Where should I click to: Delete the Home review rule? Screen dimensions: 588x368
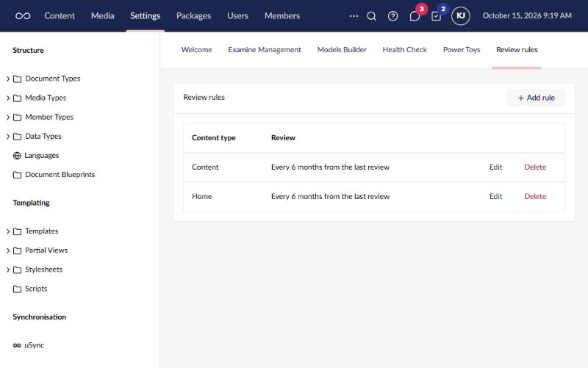535,196
